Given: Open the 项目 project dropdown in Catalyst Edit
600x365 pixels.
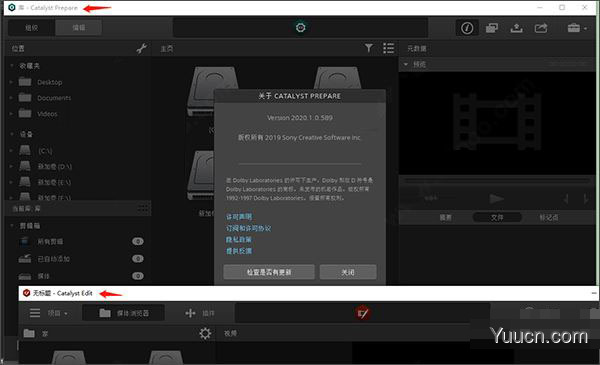Looking at the screenshot, I should point(58,313).
